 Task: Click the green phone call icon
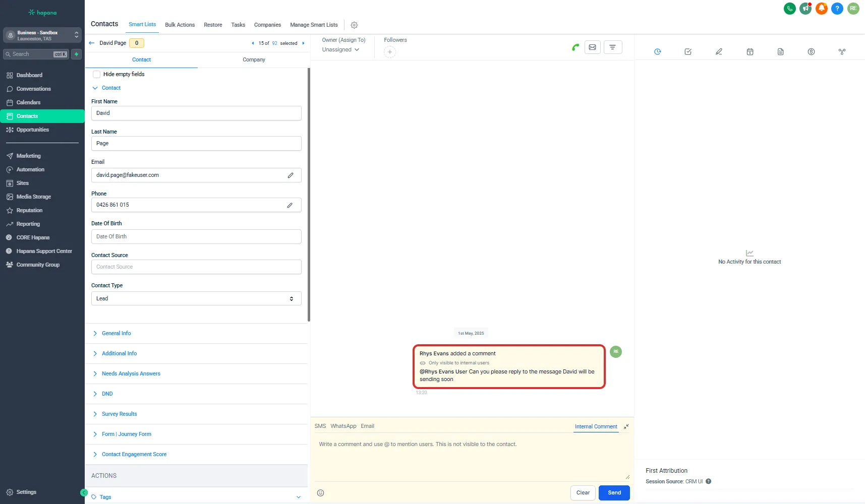click(575, 47)
